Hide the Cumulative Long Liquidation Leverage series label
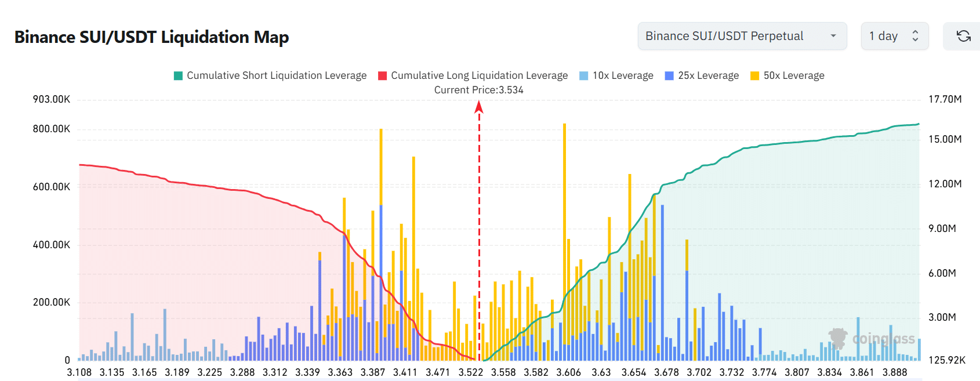Screen dimensions: 980x381 tap(479, 75)
